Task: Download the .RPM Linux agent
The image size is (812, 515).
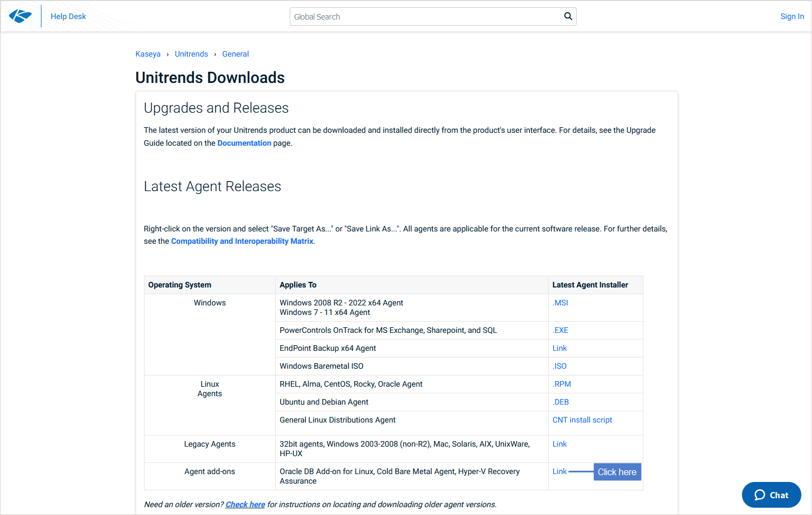Action: coord(562,384)
